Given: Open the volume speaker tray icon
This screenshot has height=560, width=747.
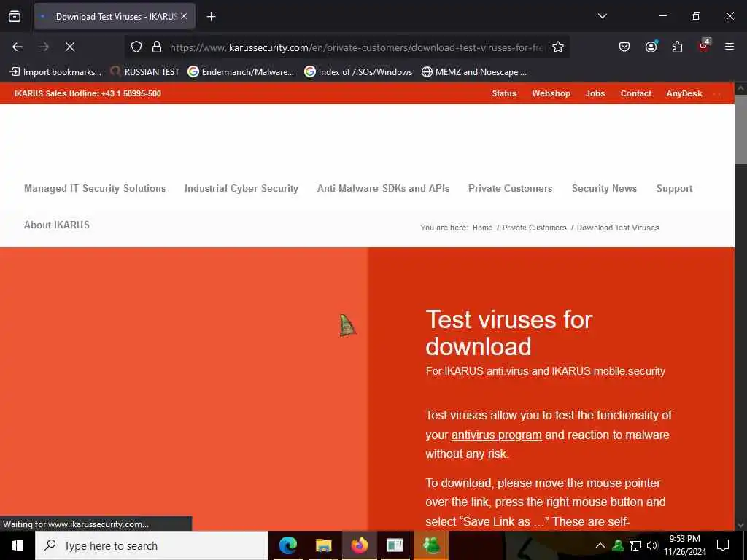Looking at the screenshot, I should (x=651, y=545).
